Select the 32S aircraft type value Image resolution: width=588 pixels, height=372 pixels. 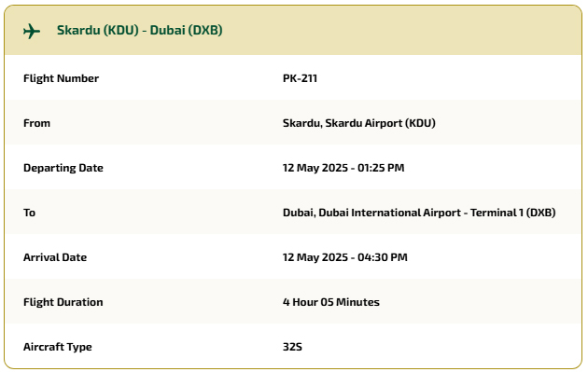tap(292, 347)
